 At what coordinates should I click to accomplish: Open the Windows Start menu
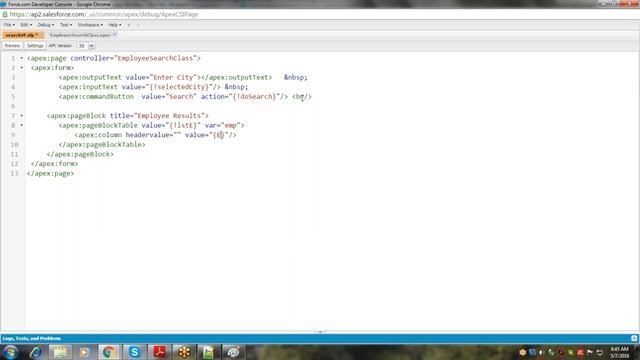click(11, 352)
